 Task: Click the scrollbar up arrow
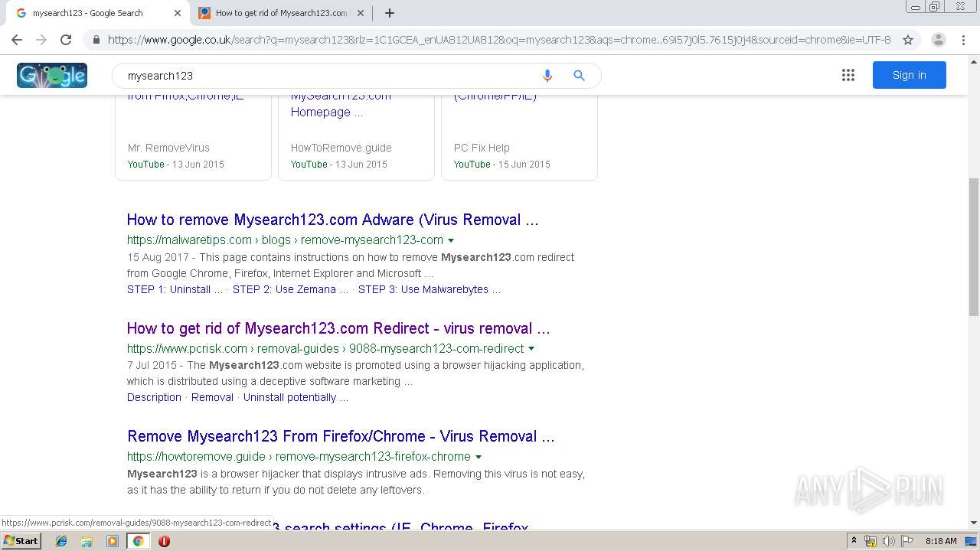point(974,60)
